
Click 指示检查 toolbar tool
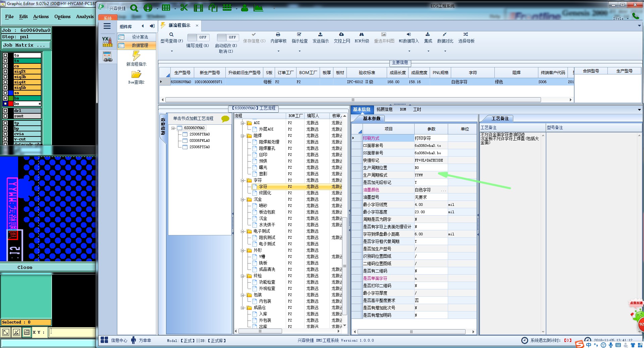click(x=300, y=38)
